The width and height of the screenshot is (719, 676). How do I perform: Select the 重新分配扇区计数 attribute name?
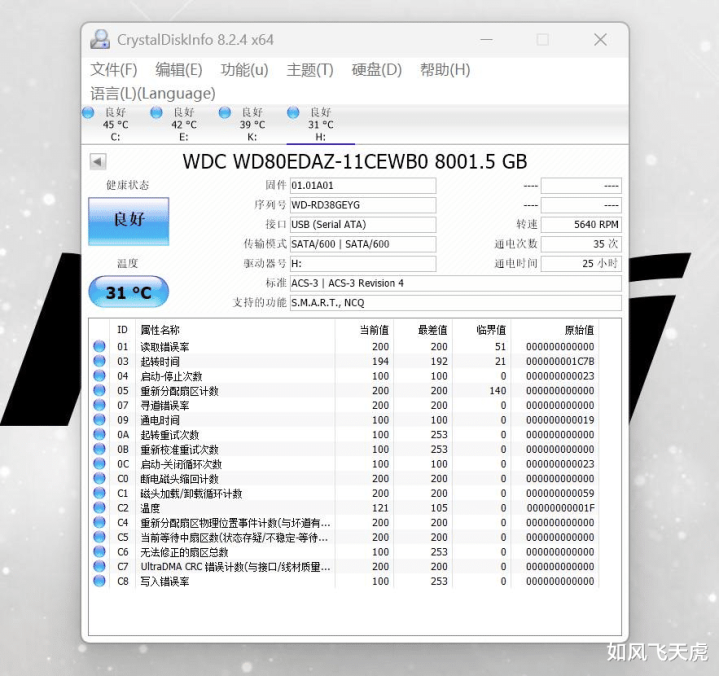click(x=179, y=391)
